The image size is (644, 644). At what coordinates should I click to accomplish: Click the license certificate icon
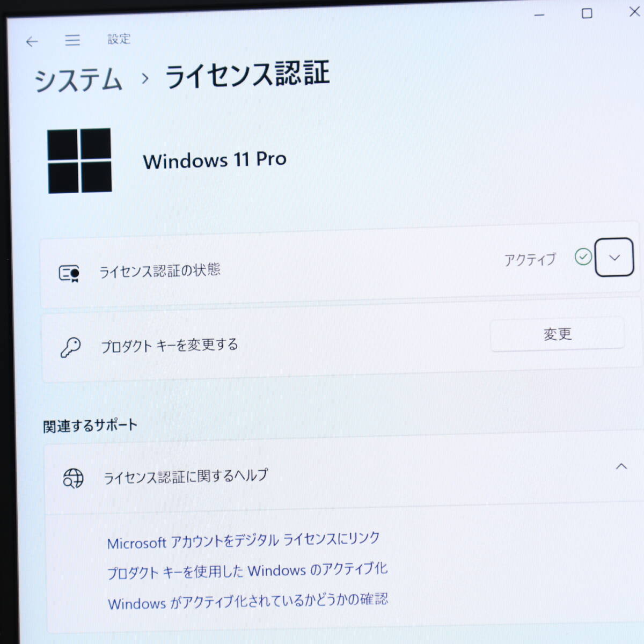pyautogui.click(x=69, y=273)
